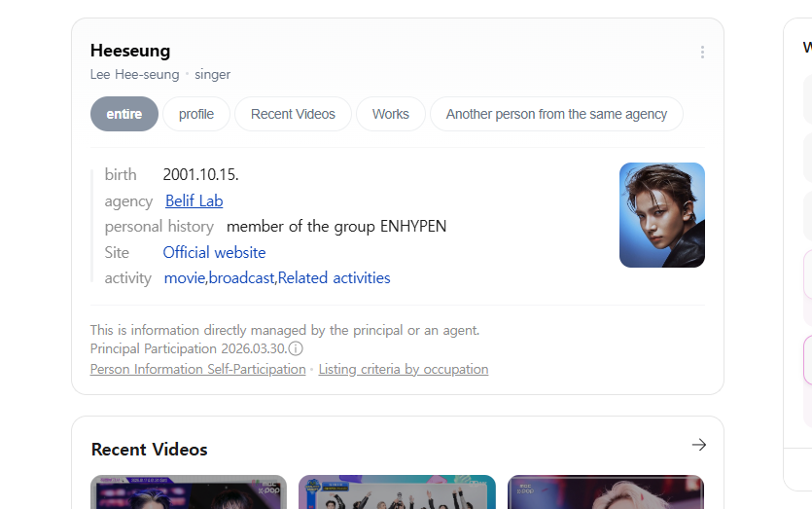The image size is (812, 509).
Task: Switch to the 'Works' tab
Action: (x=391, y=114)
